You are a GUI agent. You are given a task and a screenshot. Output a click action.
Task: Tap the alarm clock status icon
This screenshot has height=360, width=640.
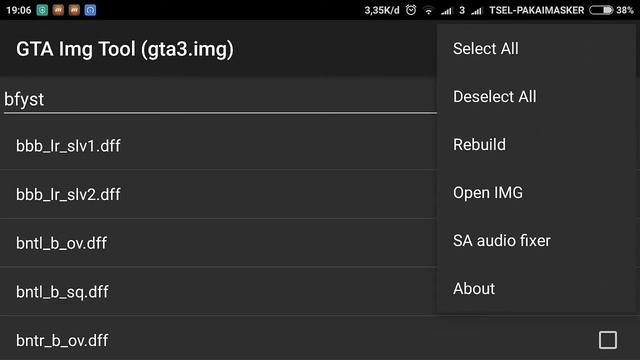tap(411, 10)
